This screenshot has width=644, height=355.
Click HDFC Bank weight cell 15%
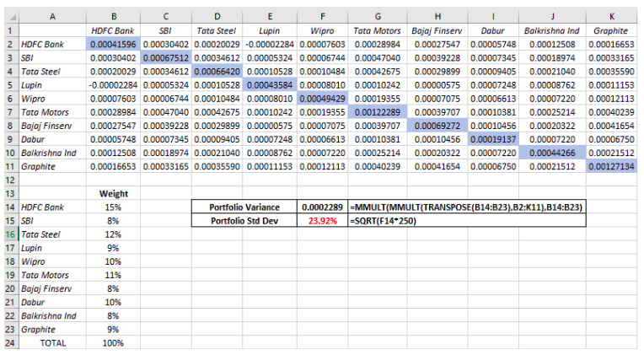point(114,207)
